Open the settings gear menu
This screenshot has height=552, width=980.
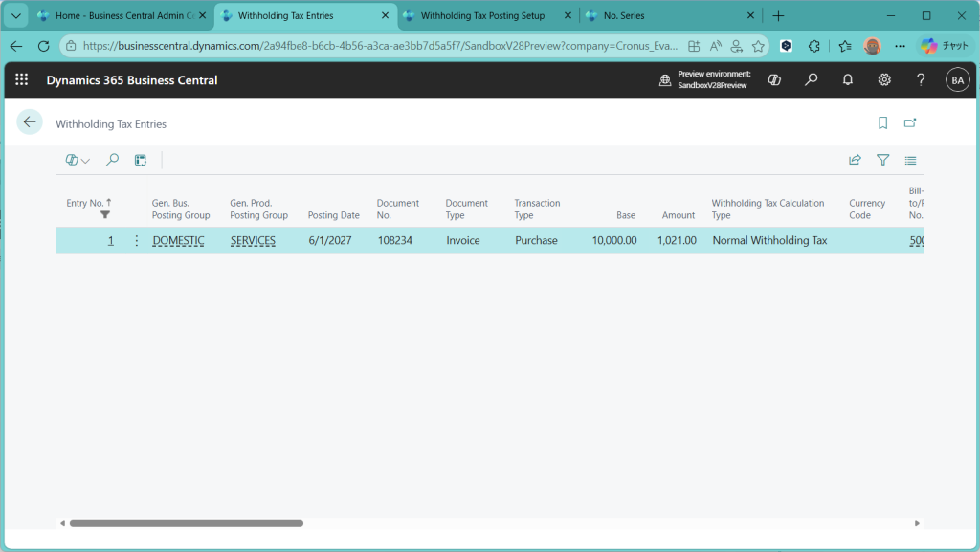(x=884, y=80)
